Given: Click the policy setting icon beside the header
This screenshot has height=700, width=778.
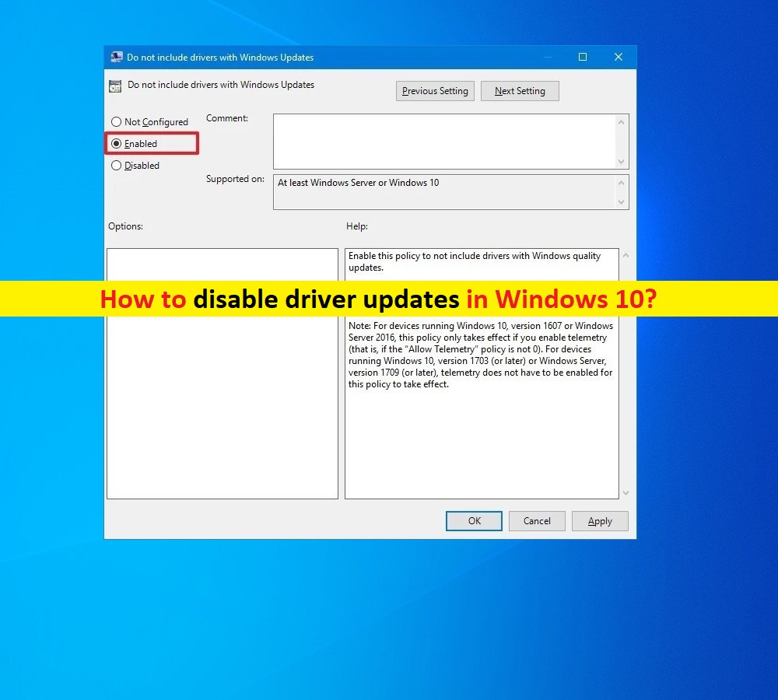Looking at the screenshot, I should [x=115, y=86].
